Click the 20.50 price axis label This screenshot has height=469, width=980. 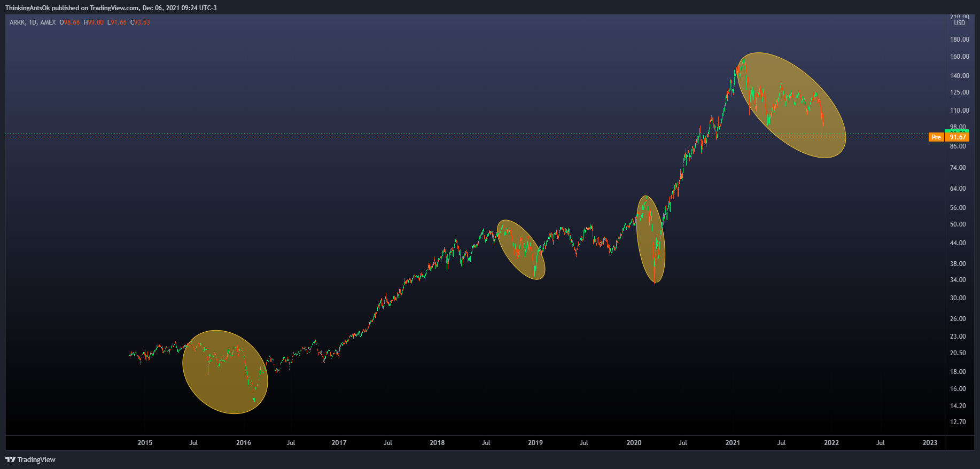pos(958,353)
